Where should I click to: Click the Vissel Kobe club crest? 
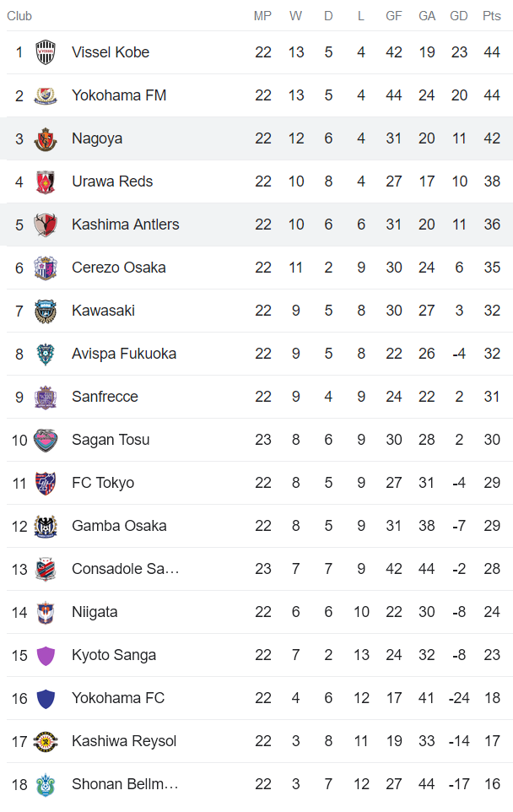pos(44,52)
